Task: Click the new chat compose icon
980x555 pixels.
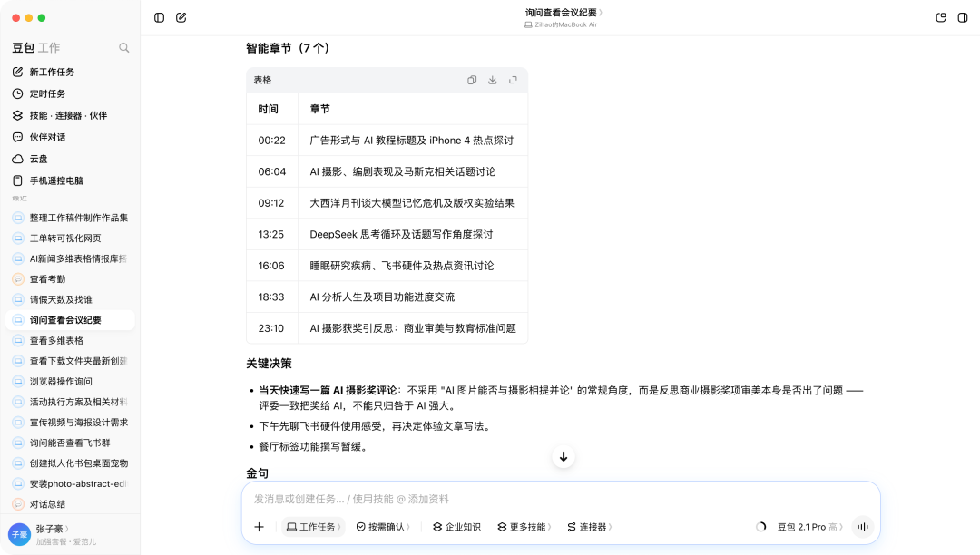Action: coord(181,17)
